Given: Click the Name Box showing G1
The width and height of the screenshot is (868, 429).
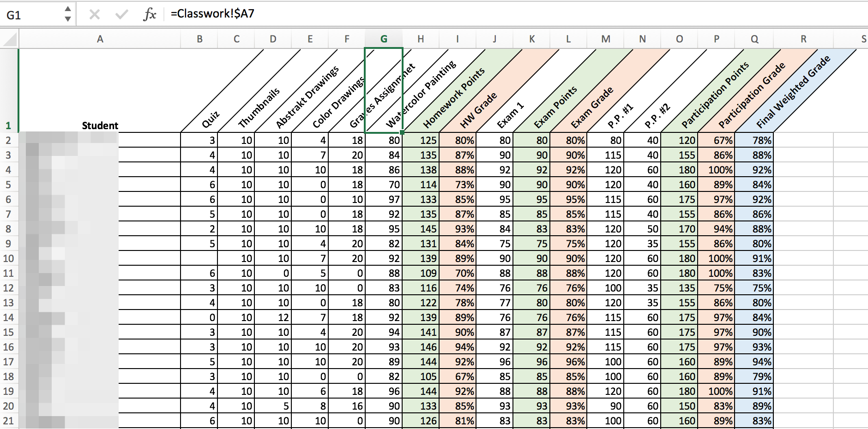Looking at the screenshot, I should (32, 15).
